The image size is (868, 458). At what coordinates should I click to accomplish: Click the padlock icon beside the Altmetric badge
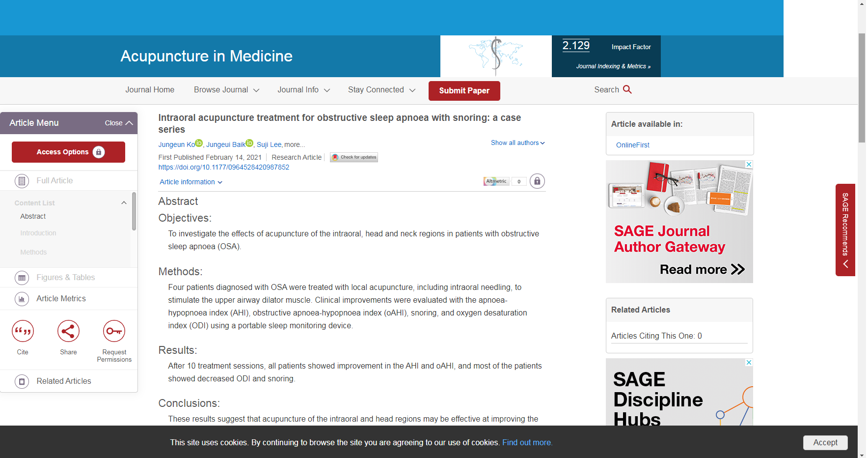[x=537, y=181]
